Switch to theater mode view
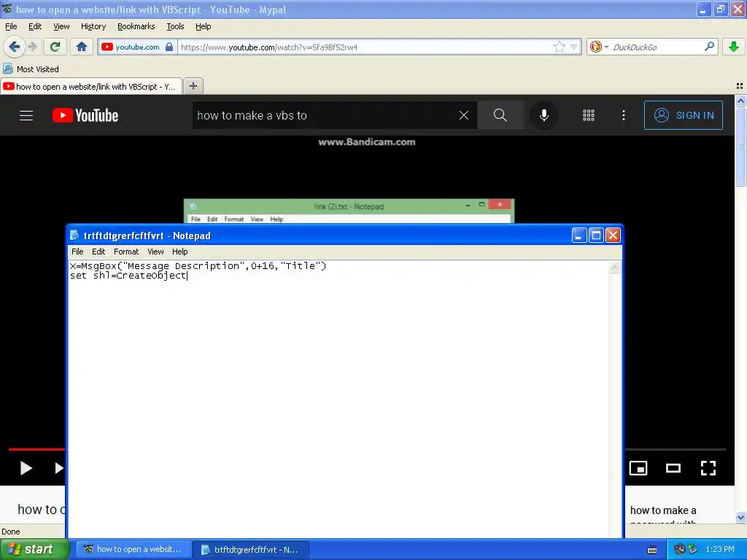 (673, 468)
